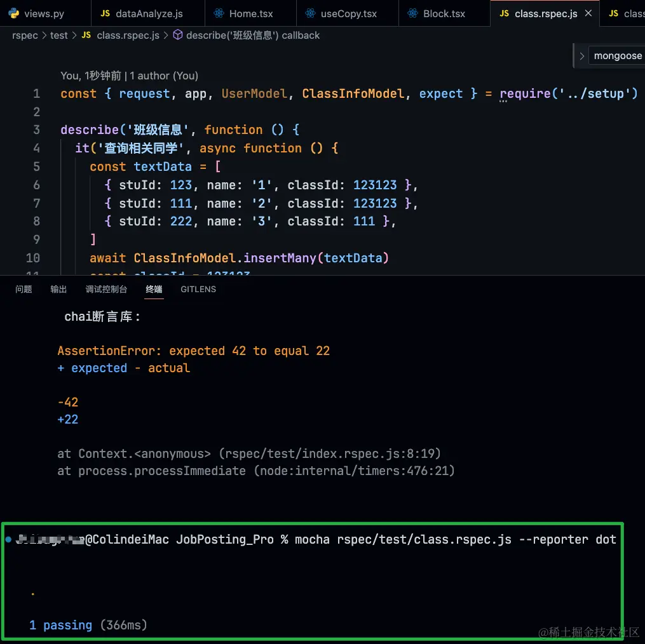The width and height of the screenshot is (645, 644).
Task: Click the AssertionError message in the terminal
Action: (x=193, y=351)
